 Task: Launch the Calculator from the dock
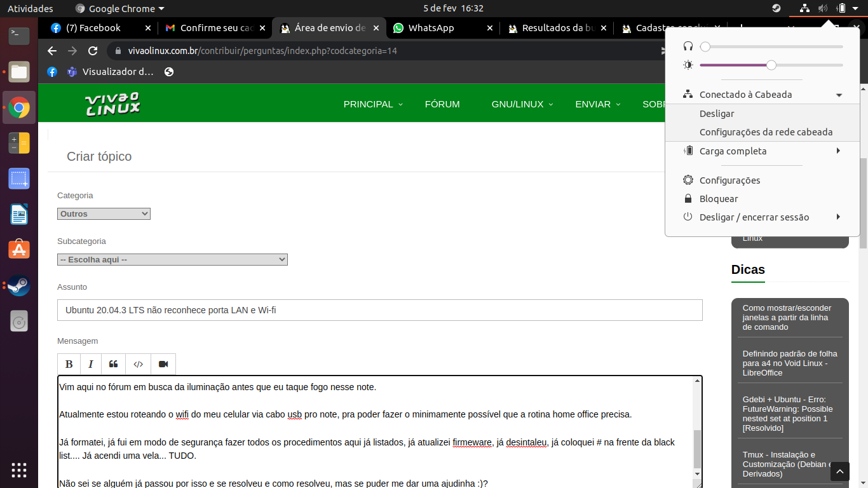click(x=19, y=143)
